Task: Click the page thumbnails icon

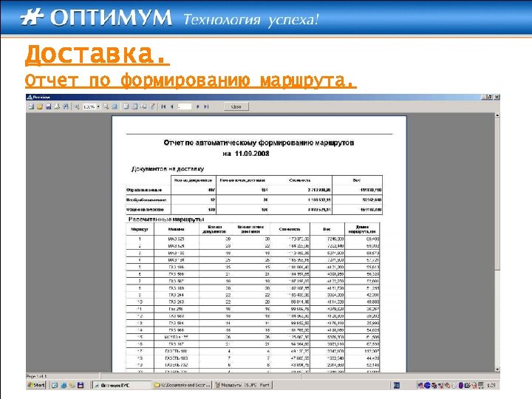Action: click(x=134, y=106)
